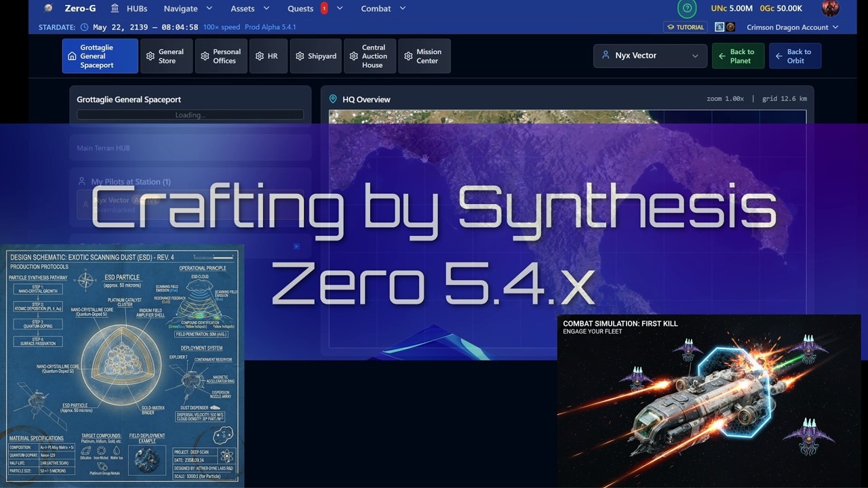Viewport: 868px width, 488px height.
Task: Click the Grottaglie General Spaceport panel title
Action: 129,100
